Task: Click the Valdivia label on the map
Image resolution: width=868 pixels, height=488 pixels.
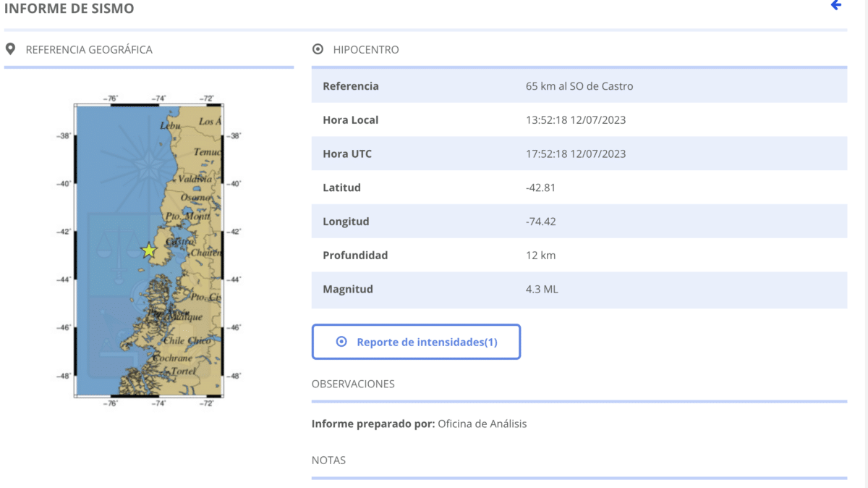Action: click(x=195, y=178)
